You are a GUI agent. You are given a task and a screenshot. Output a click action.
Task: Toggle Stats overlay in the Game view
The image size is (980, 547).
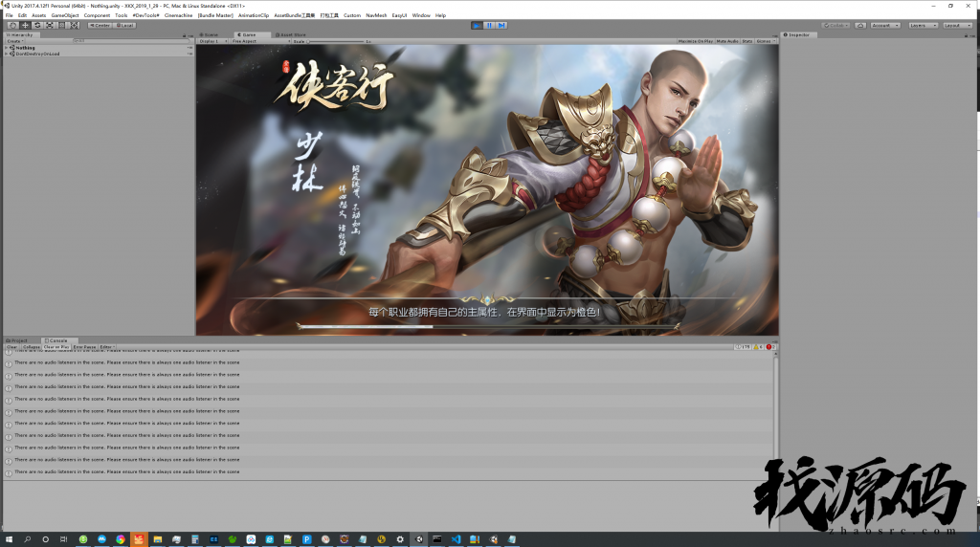[x=747, y=41]
